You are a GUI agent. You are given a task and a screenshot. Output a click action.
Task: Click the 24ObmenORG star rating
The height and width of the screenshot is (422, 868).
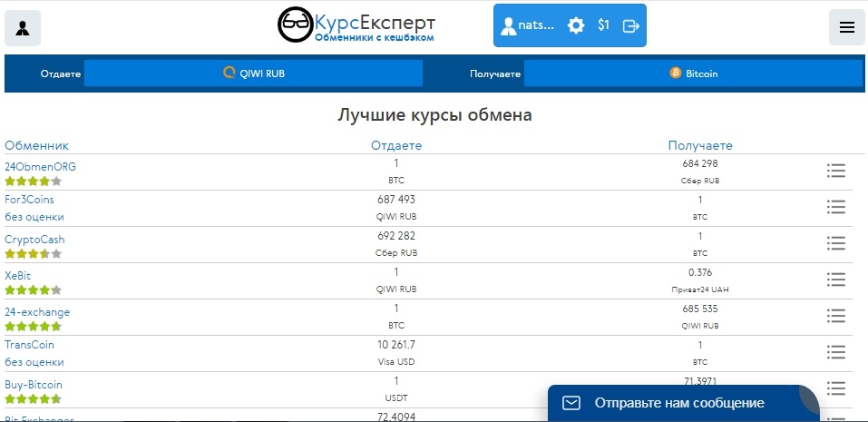(x=34, y=182)
